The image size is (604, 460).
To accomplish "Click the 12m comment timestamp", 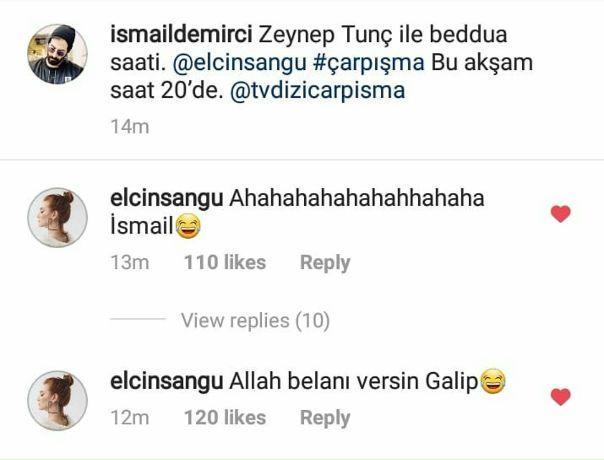I will click(x=129, y=418).
